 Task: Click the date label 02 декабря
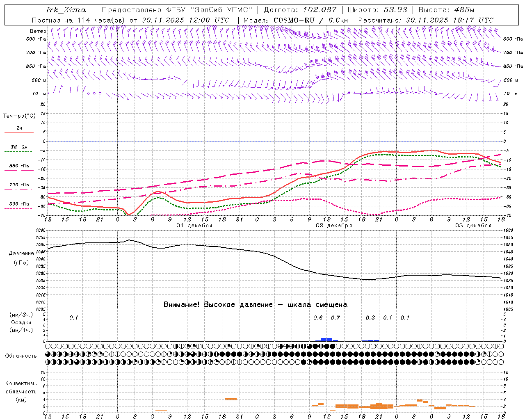(334, 226)
